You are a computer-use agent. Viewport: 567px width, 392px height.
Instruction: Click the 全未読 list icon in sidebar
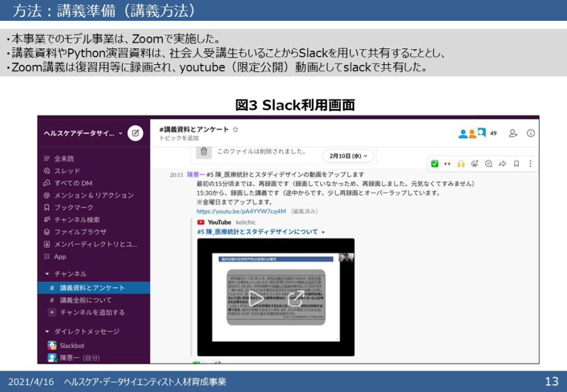coord(47,158)
